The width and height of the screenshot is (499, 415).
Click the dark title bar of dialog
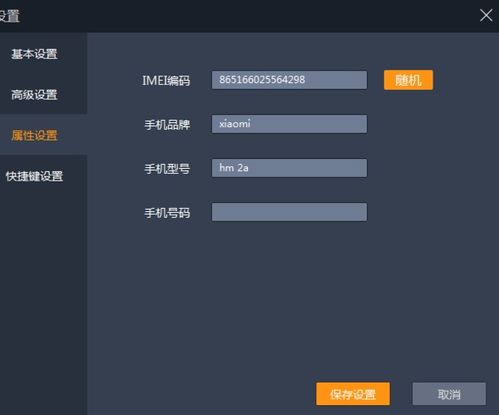coord(249,16)
